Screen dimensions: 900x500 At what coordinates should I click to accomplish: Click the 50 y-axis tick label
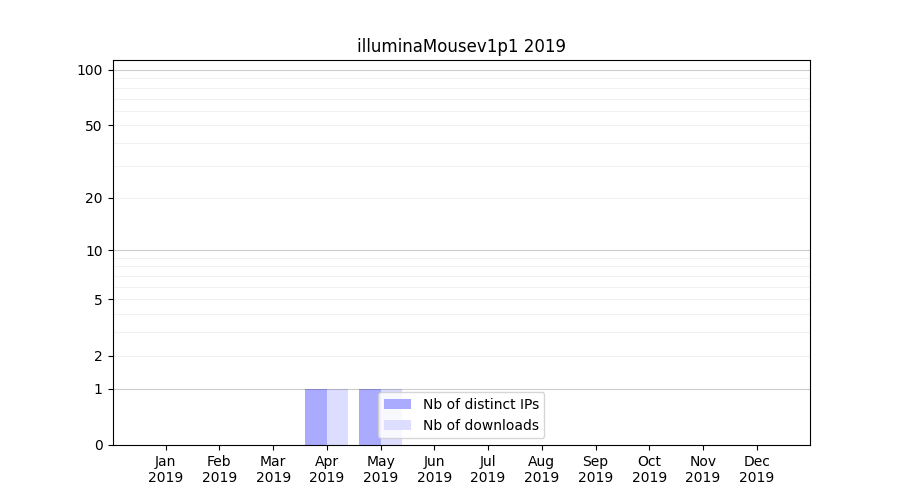pos(94,126)
